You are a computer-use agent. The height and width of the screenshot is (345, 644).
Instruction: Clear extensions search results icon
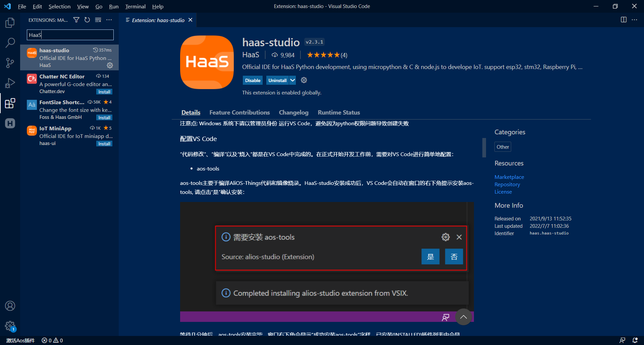[98, 20]
